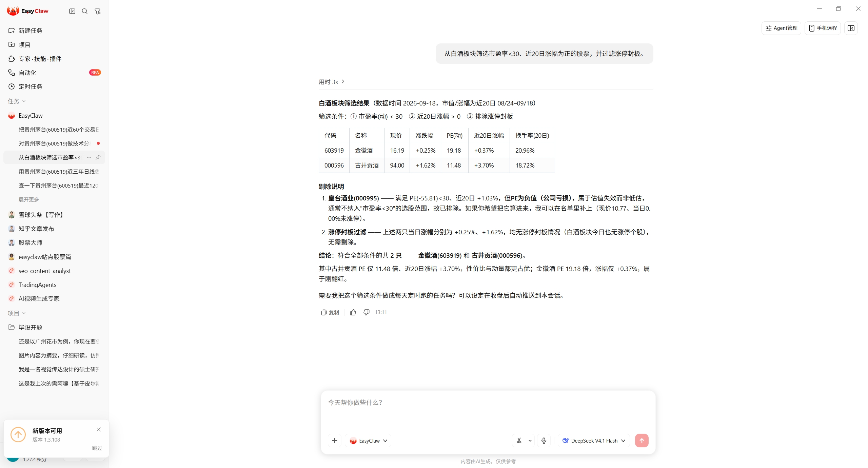Image resolution: width=868 pixels, height=468 pixels.
Task: Select the 知乎文章发布 agent
Action: 54,229
